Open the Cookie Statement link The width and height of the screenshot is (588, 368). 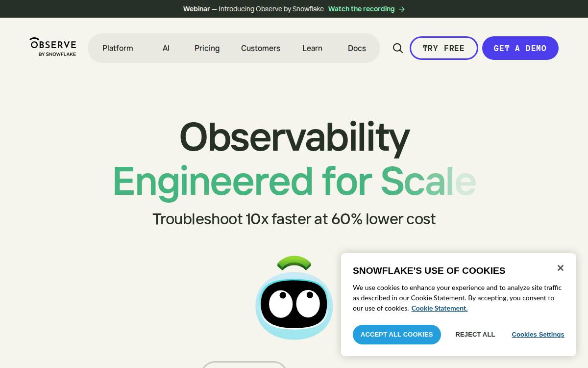click(x=440, y=308)
